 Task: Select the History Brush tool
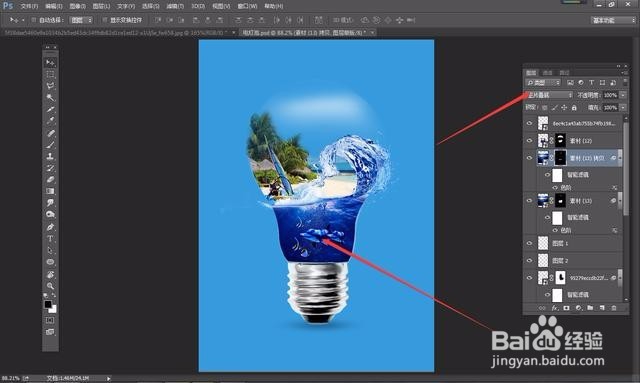(x=50, y=168)
